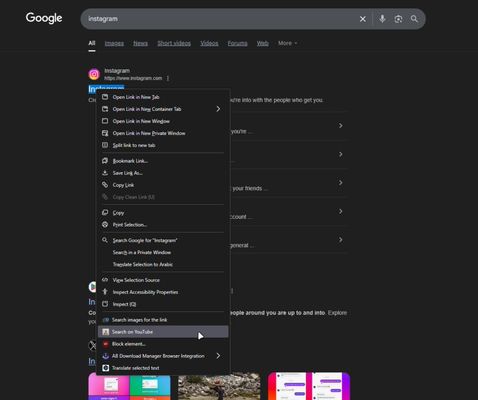Click the Search on YouTube extension icon
The image size is (478, 400).
(106, 332)
